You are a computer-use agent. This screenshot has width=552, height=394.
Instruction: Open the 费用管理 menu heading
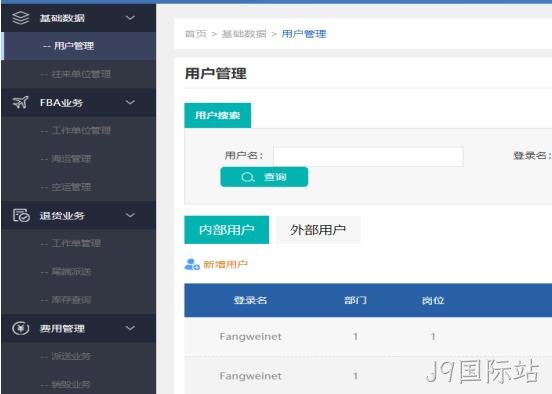click(x=62, y=329)
